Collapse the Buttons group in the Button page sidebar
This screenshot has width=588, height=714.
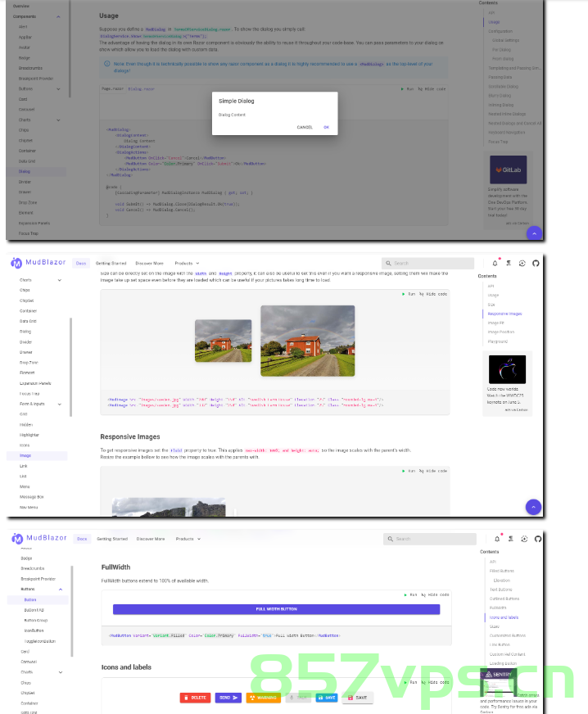61,590
